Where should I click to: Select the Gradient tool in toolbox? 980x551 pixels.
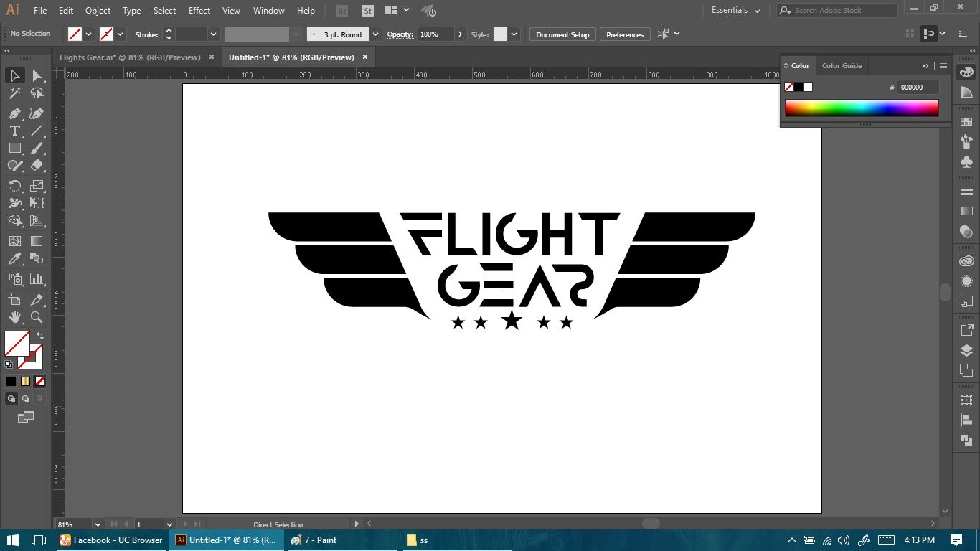(37, 241)
